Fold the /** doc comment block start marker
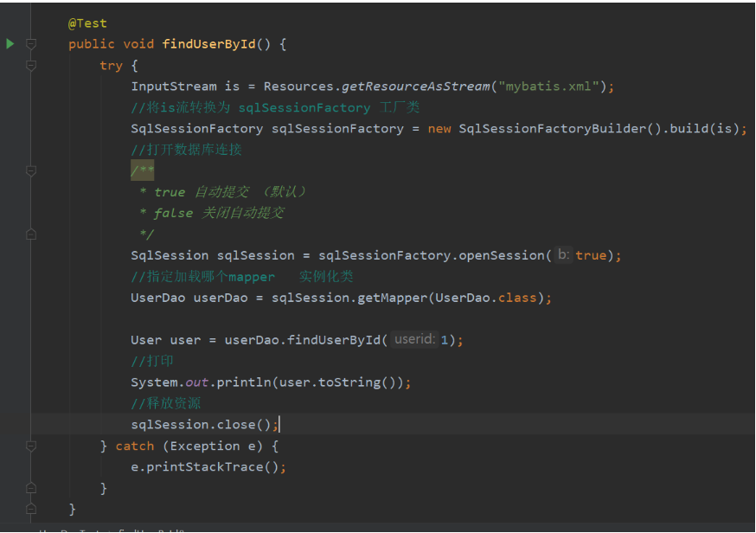The image size is (756, 533). click(31, 170)
